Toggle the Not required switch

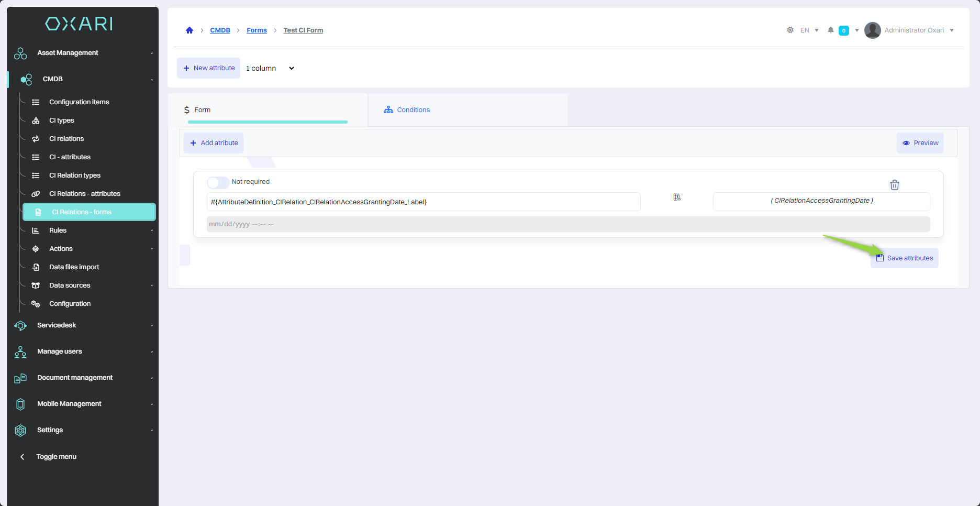pos(218,182)
